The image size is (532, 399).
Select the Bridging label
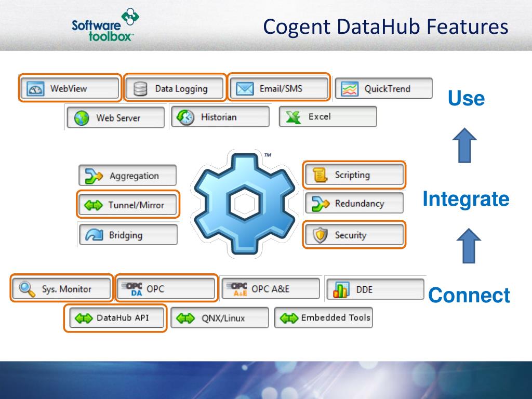click(x=126, y=235)
